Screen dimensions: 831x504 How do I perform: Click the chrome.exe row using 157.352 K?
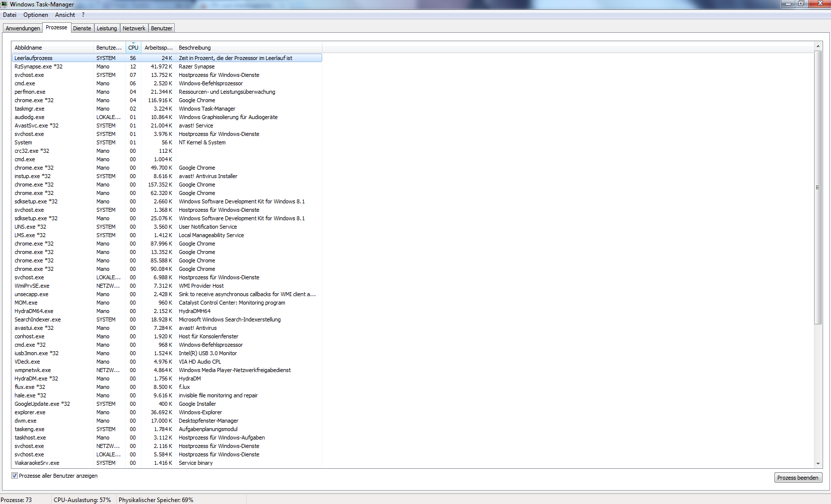[167, 185]
